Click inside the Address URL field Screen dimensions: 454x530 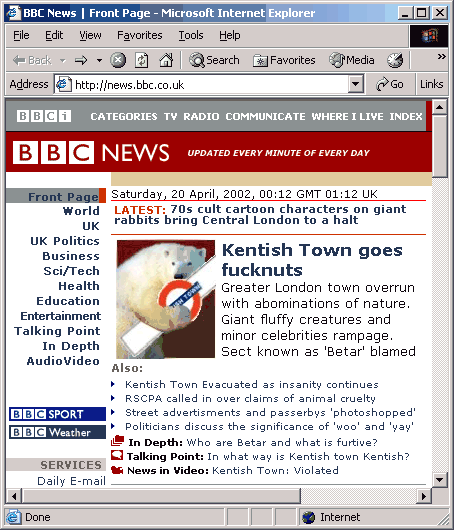tap(210, 85)
